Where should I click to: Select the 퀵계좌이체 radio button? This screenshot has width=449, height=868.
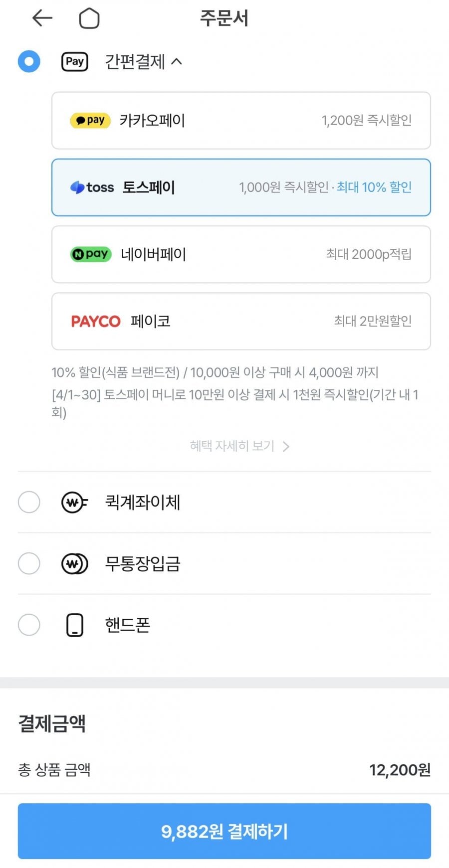29,502
